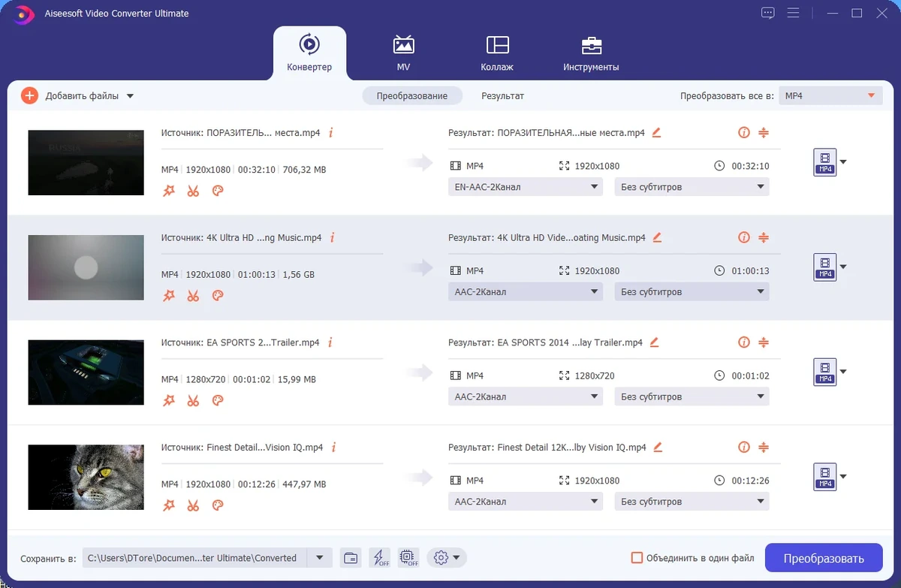Toggle the GPU hardware acceleration OFF button
901x588 pixels.
point(408,558)
